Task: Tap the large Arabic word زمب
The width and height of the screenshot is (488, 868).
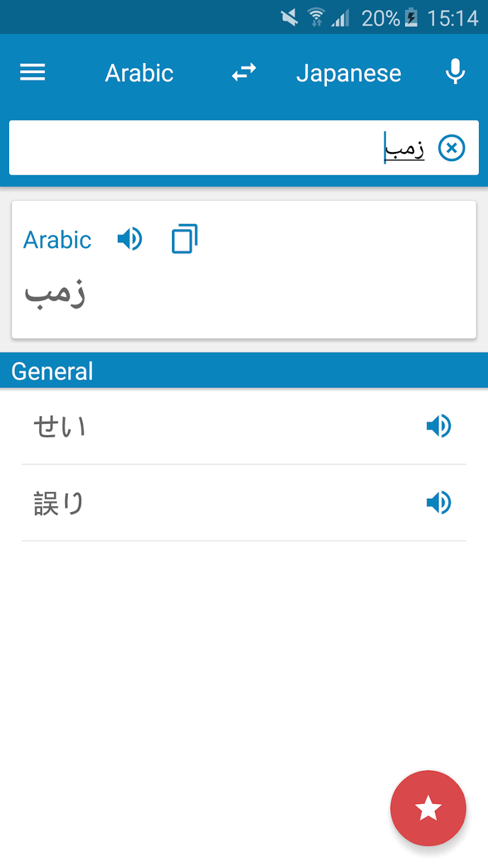Action: click(x=55, y=293)
